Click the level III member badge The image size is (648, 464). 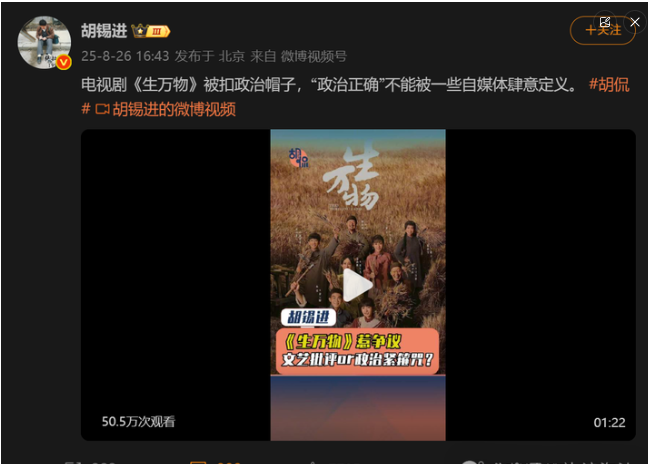coord(158,31)
